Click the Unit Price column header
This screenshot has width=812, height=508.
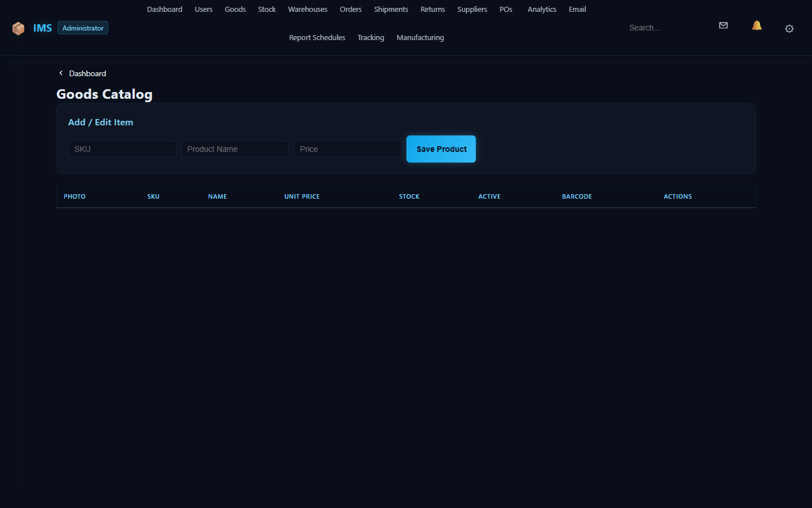click(302, 196)
